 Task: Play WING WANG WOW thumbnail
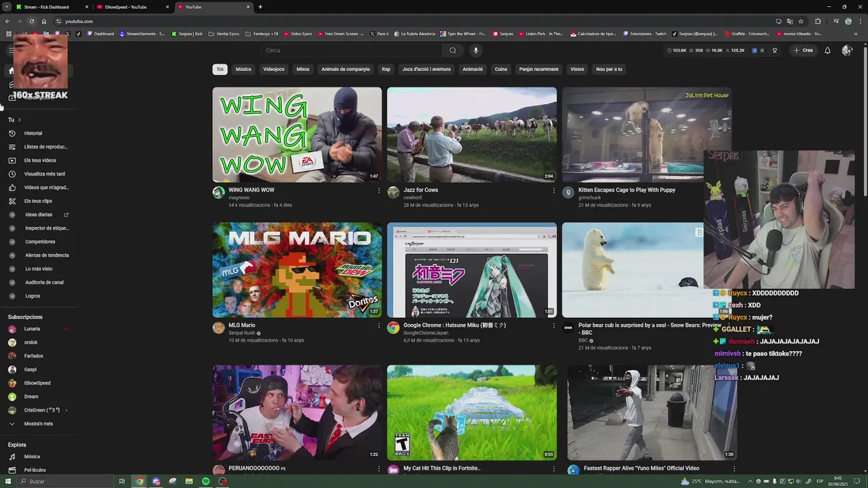(x=297, y=134)
